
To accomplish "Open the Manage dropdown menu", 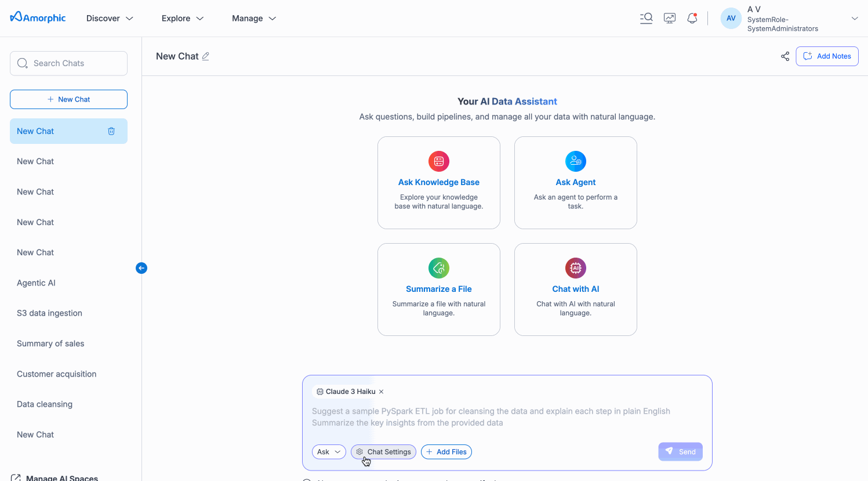I will (x=254, y=18).
